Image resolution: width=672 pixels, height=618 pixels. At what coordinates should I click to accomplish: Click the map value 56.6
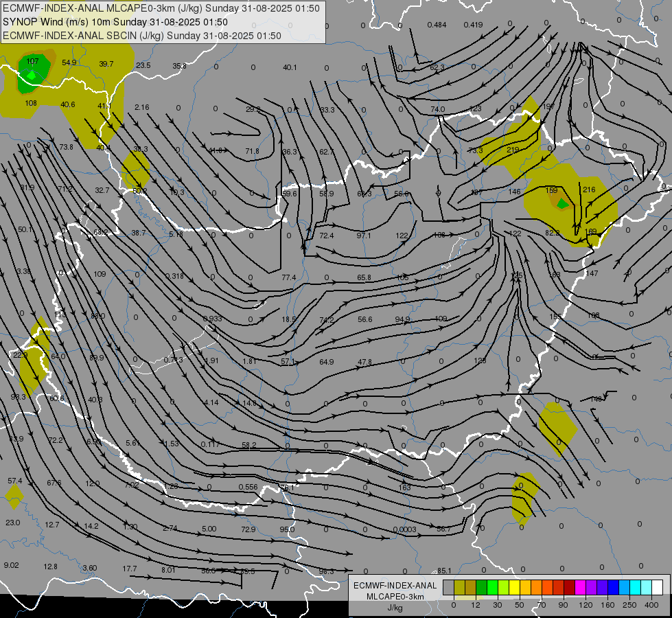364,319
